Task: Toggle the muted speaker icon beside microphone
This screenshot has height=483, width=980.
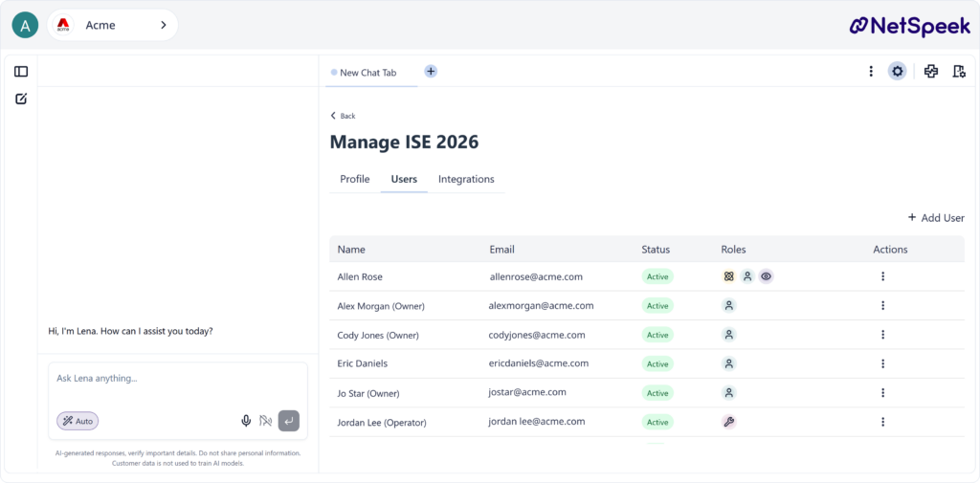Action: [x=266, y=421]
